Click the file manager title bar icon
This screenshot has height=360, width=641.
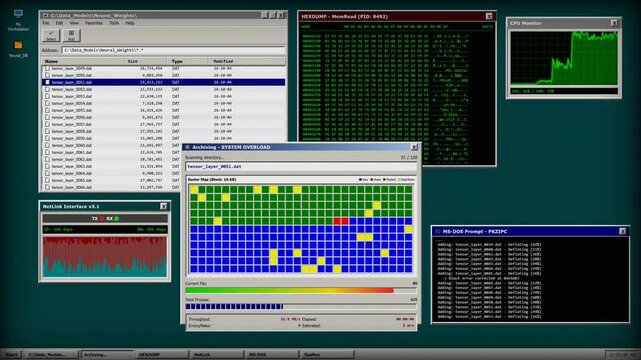45,16
